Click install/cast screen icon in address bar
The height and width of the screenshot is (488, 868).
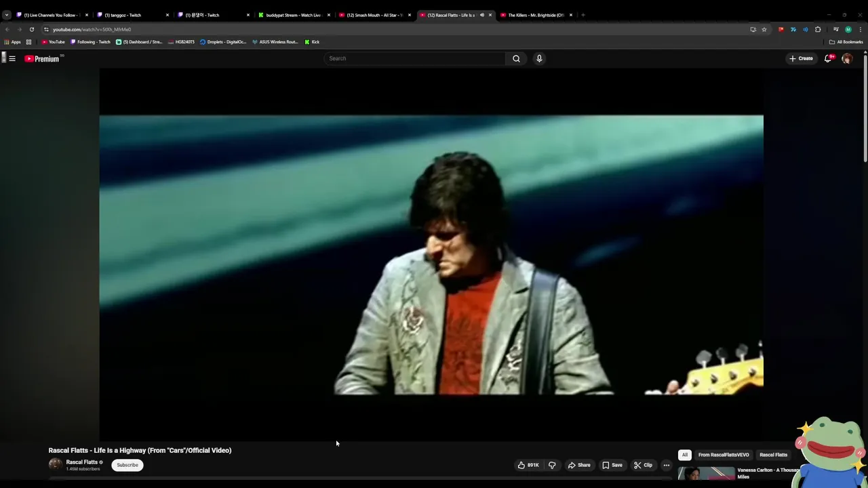click(x=753, y=29)
